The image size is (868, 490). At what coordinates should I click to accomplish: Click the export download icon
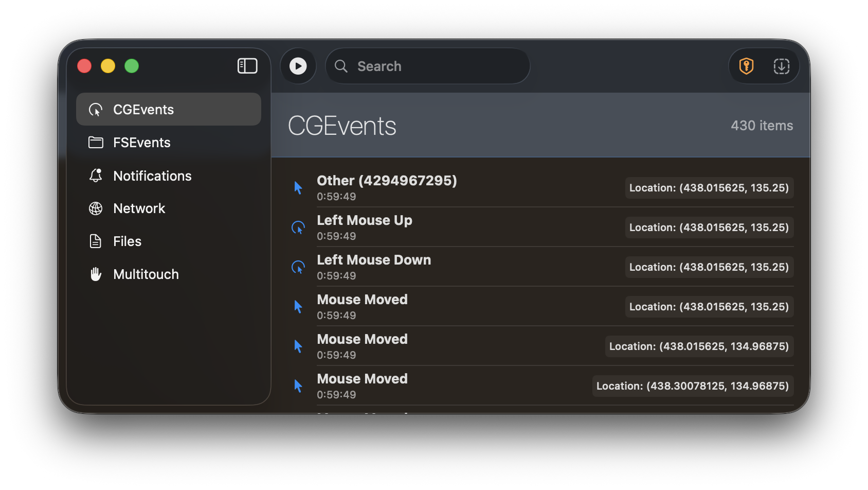tap(782, 66)
